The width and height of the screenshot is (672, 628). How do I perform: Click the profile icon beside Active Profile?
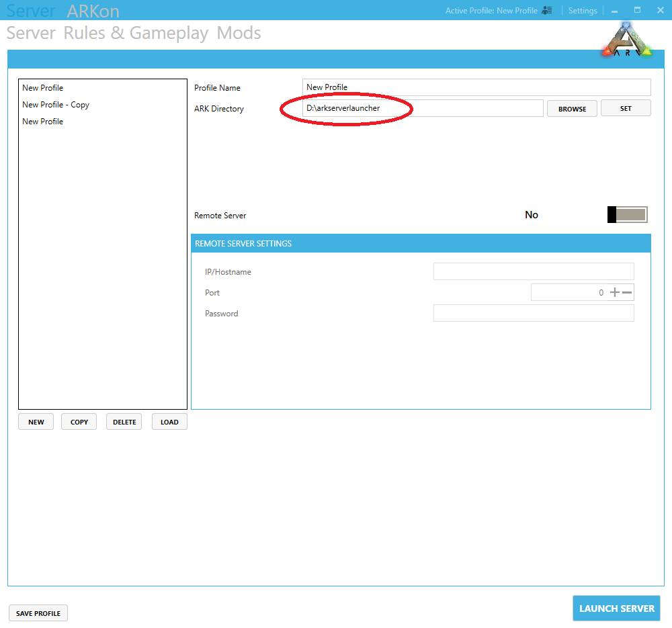pos(547,10)
